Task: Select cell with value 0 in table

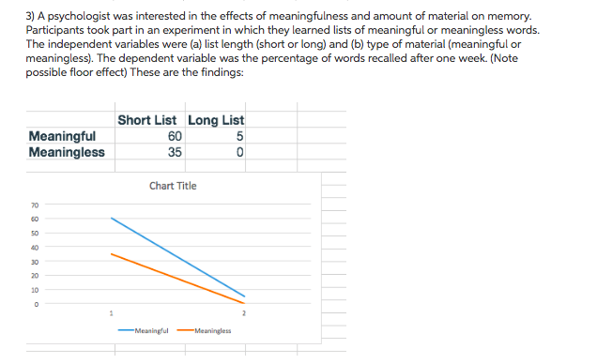Action: pos(216,152)
